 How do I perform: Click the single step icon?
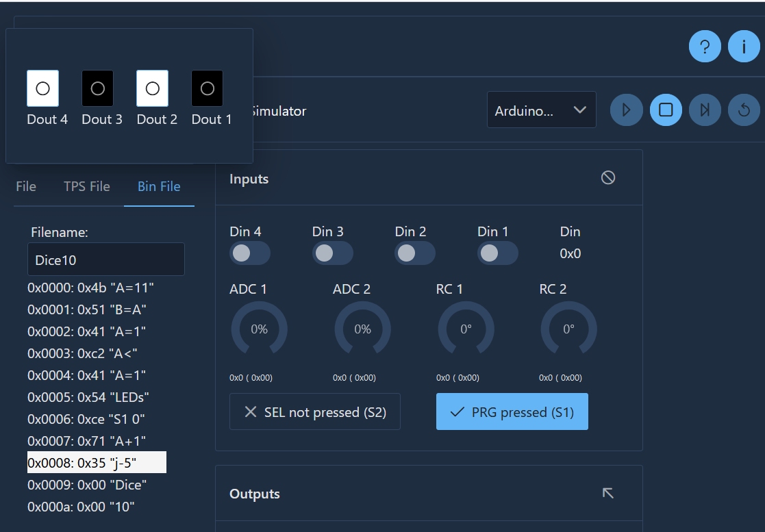[705, 110]
